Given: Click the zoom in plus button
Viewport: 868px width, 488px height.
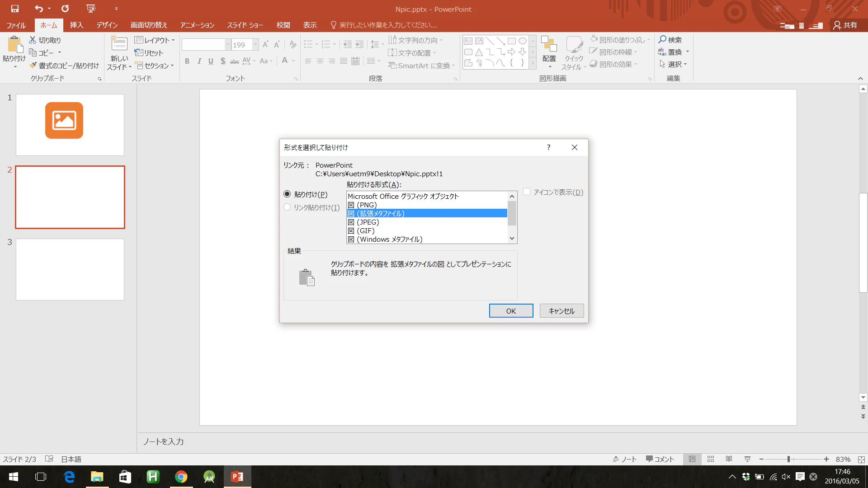Looking at the screenshot, I should pyautogui.click(x=826, y=459).
